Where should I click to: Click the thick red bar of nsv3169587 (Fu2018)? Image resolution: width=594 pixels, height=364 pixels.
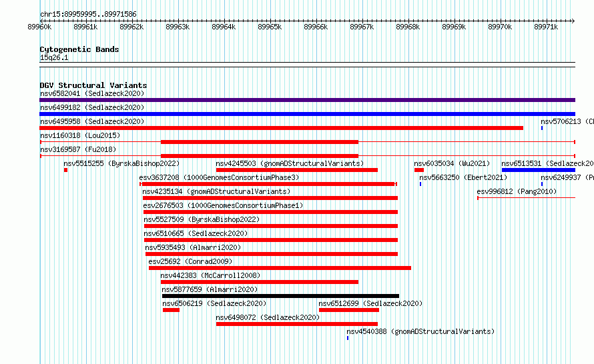pos(260,156)
